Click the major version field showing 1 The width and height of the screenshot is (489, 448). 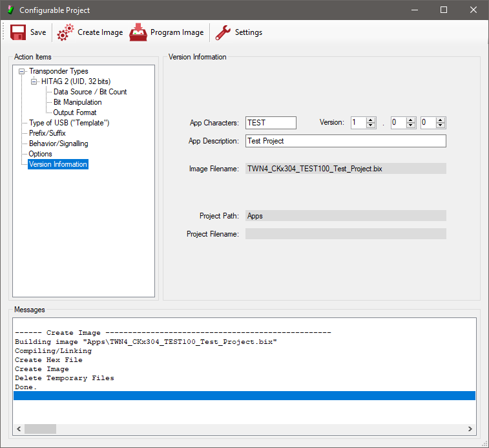click(359, 123)
